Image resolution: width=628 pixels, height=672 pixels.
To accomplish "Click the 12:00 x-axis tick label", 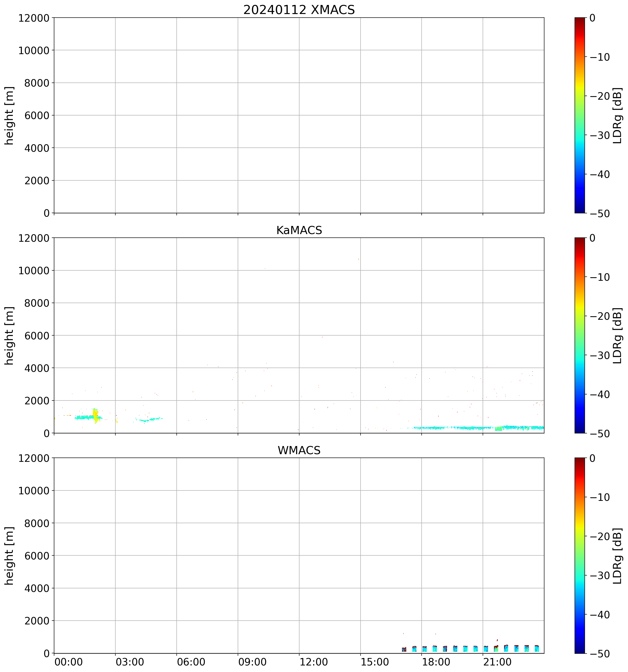I will pos(313,662).
